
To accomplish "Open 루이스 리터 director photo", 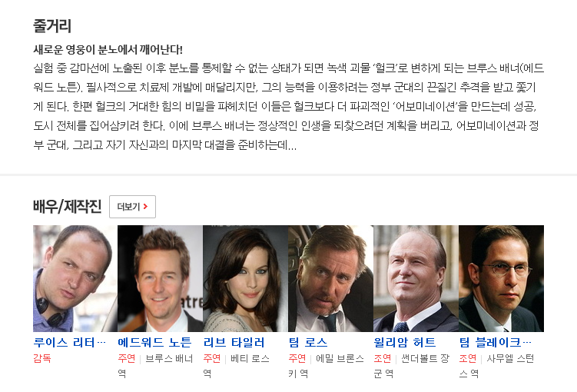I will click(x=75, y=279).
